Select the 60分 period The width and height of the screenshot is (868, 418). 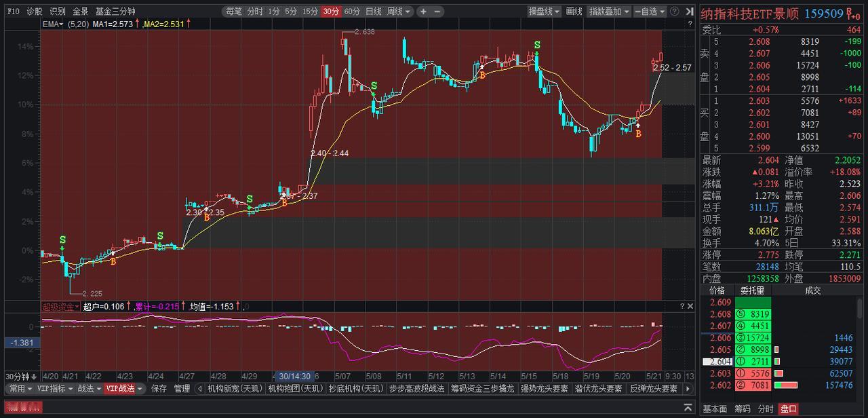click(x=352, y=12)
